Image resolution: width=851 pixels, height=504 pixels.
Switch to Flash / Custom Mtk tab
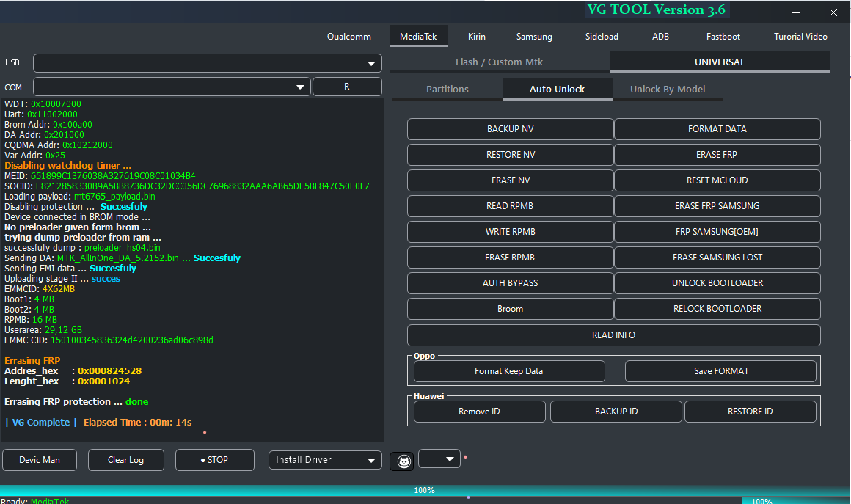coord(499,62)
